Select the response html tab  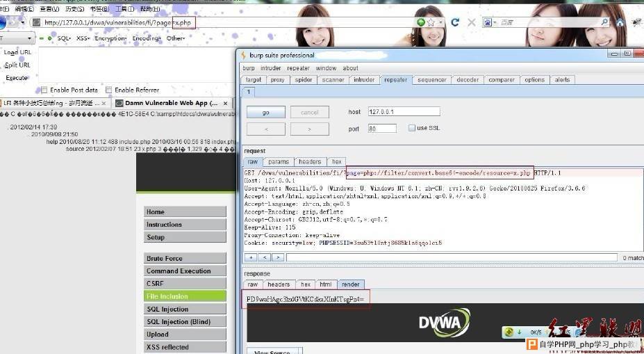(326, 284)
